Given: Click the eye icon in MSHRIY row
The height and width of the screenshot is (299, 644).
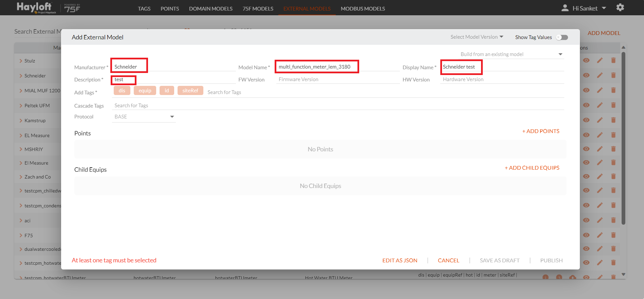Looking at the screenshot, I should pyautogui.click(x=586, y=149).
